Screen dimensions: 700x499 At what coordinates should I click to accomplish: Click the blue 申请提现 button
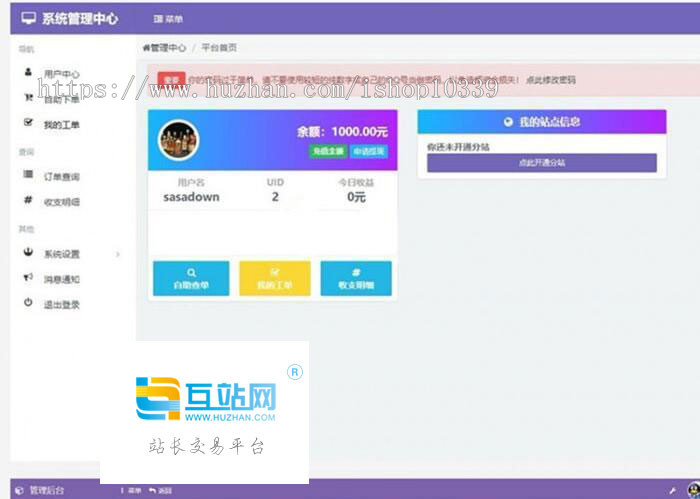point(369,151)
